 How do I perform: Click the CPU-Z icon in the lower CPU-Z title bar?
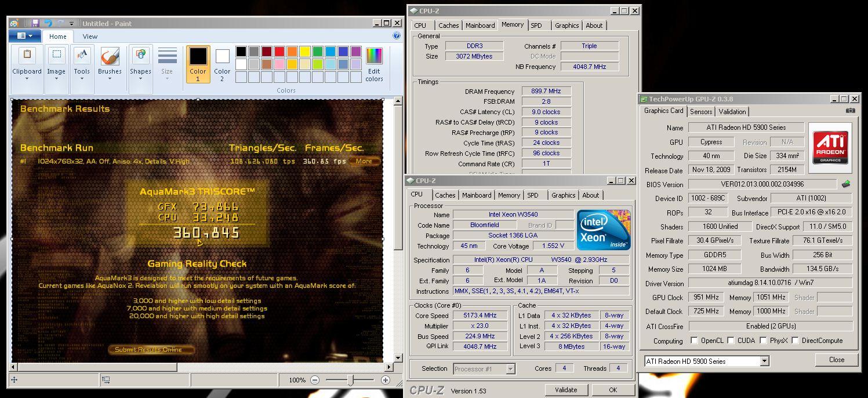411,181
